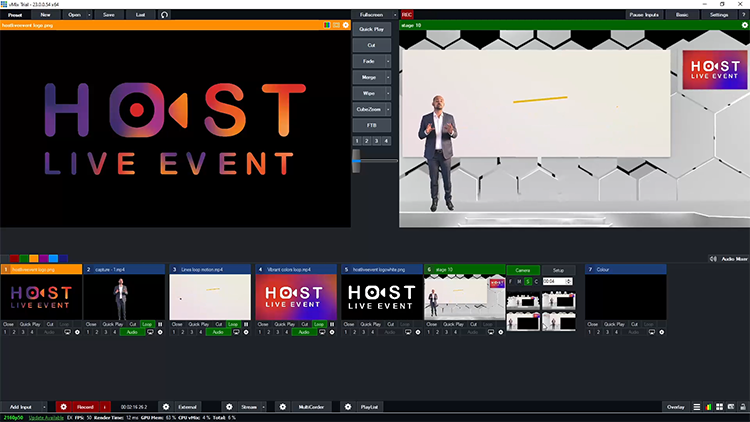Toggle Loop on capture - 1.mp4 input

coord(148,325)
